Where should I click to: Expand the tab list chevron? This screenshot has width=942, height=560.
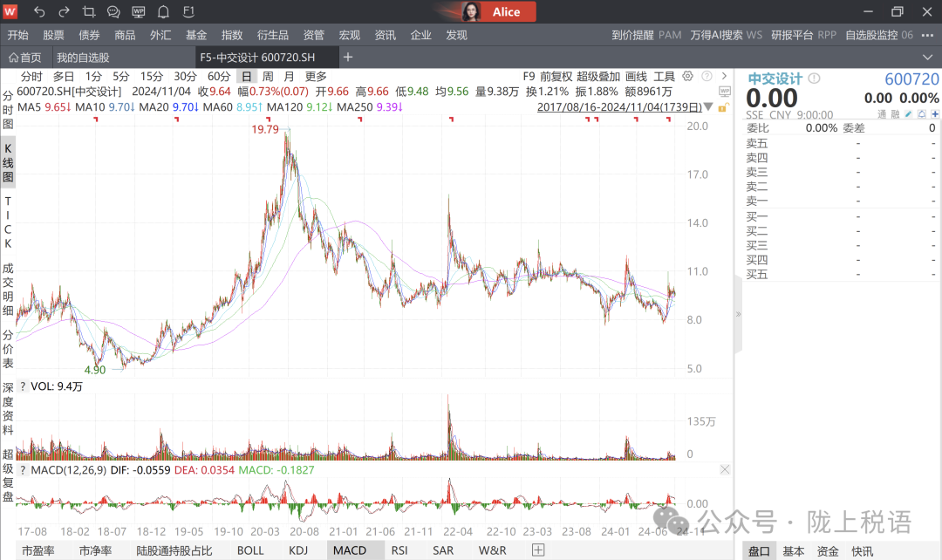pos(927,57)
